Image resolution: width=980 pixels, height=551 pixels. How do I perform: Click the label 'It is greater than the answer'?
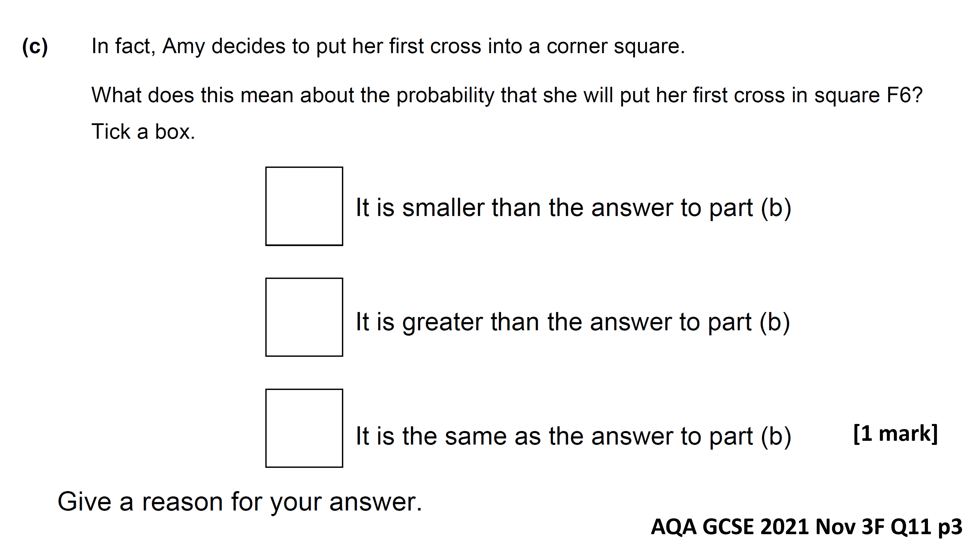point(572,322)
